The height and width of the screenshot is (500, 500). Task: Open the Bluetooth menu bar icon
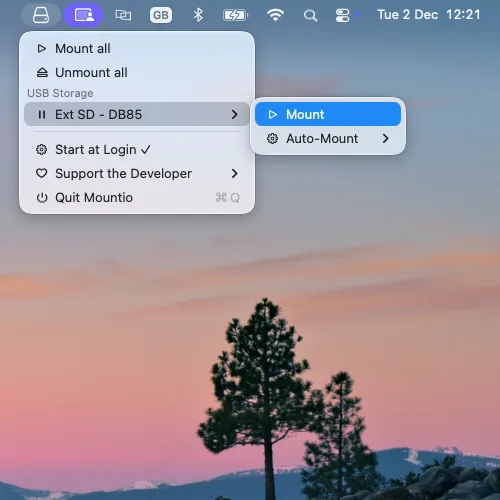click(x=198, y=15)
